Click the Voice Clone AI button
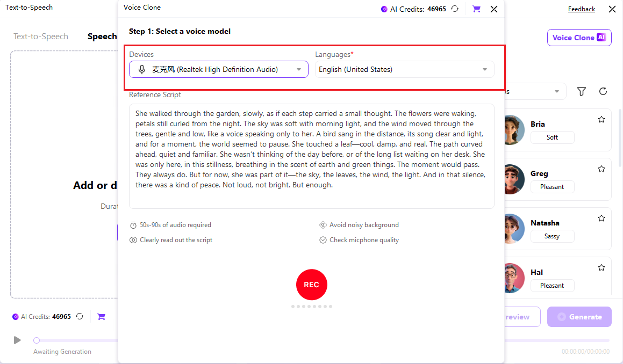Image resolution: width=623 pixels, height=364 pixels. point(579,38)
